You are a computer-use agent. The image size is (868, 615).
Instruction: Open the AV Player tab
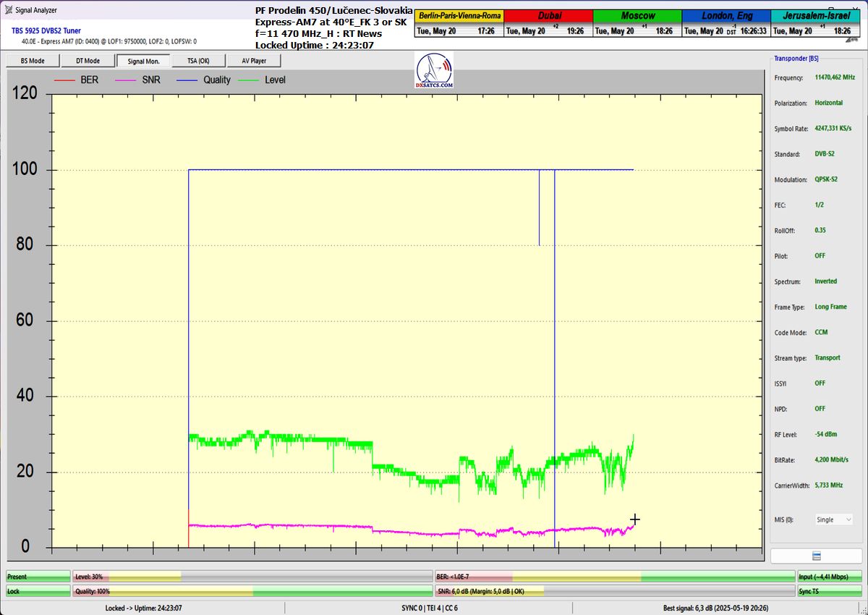pyautogui.click(x=254, y=61)
